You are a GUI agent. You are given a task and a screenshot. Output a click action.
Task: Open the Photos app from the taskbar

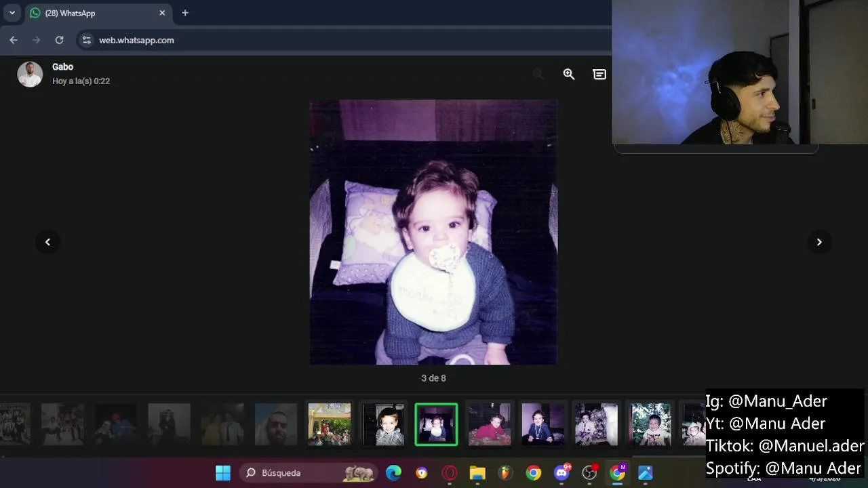click(x=646, y=473)
